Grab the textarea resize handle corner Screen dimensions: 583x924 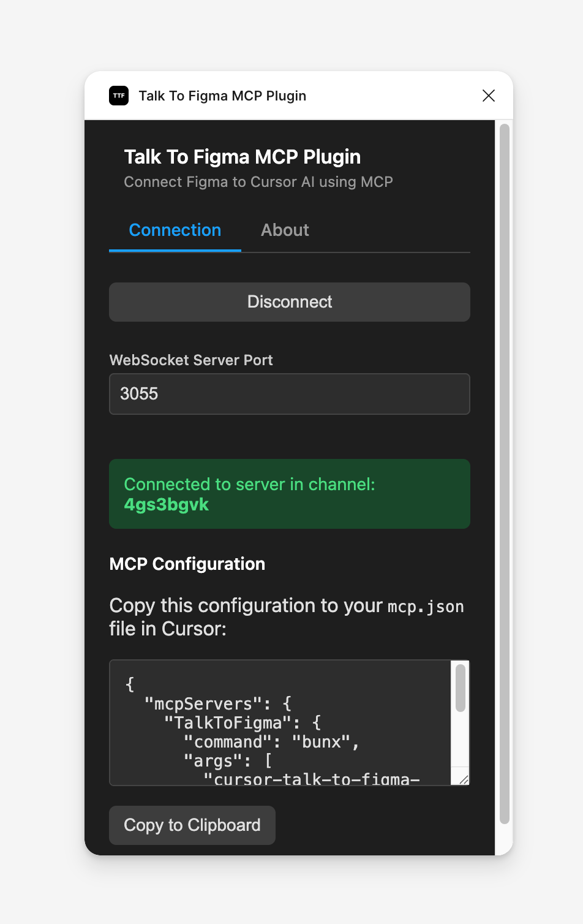(x=464, y=779)
